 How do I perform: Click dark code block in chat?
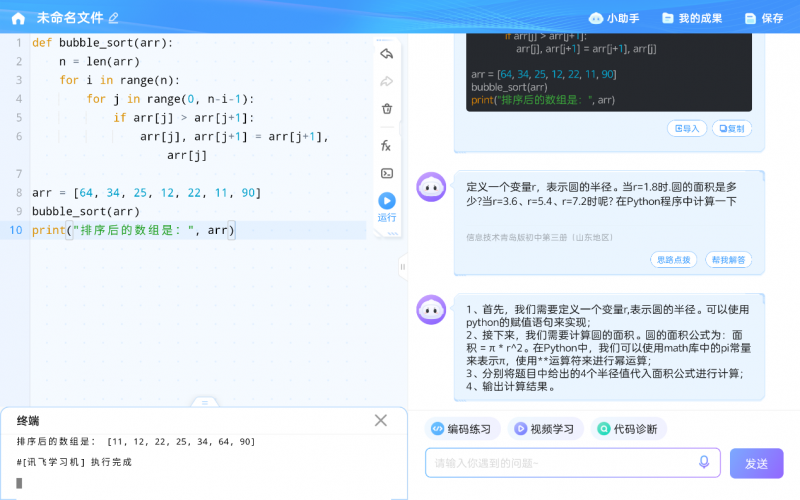(609, 72)
